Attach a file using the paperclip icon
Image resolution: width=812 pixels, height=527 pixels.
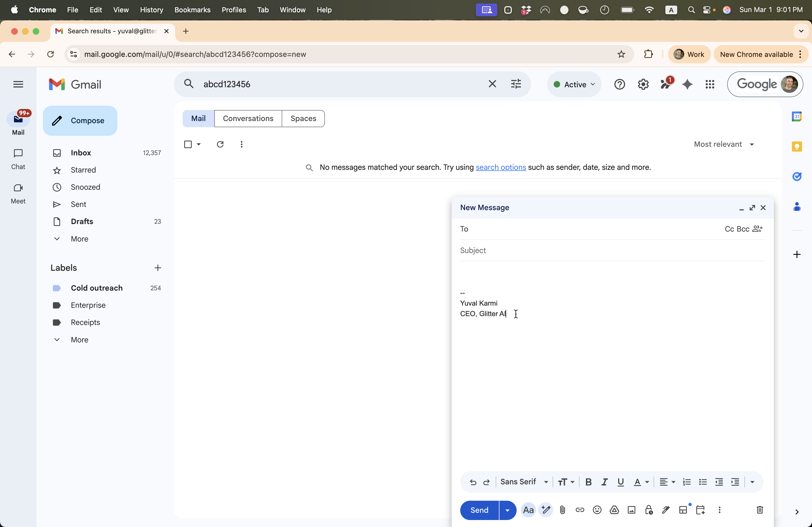pyautogui.click(x=562, y=510)
